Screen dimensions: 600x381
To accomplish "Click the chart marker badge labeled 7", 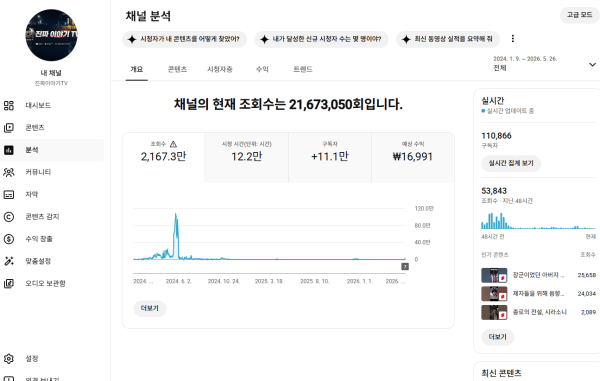I will pyautogui.click(x=405, y=266).
